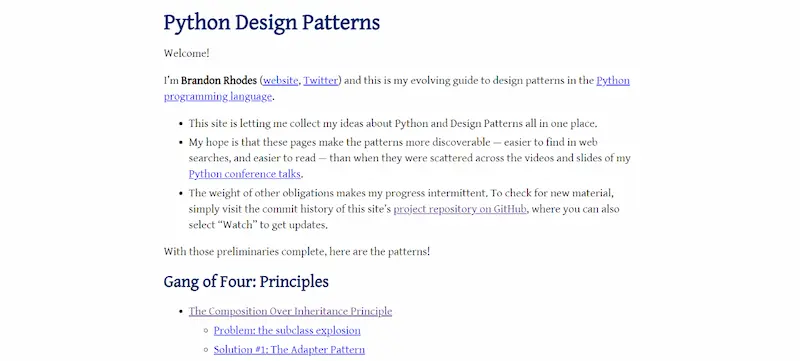Visit the Twitter link
Screen dimensions: 800x361
321,81
